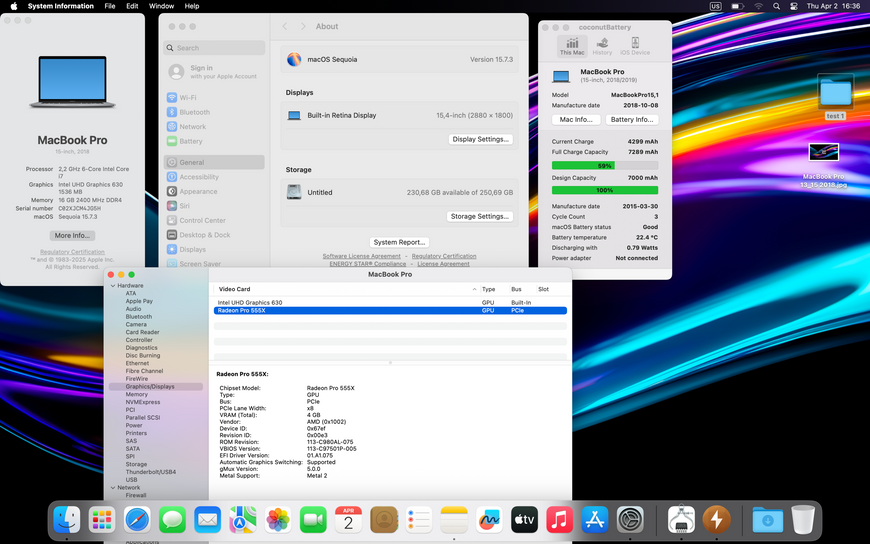Click the full charge capacity 59% bar
Viewport: 870px width, 544px height.
pyautogui.click(x=605, y=165)
